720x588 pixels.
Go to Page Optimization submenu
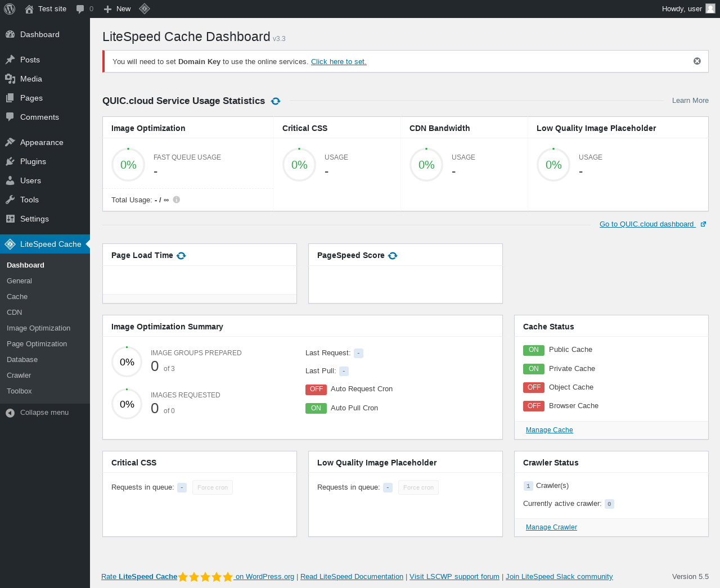coord(45,344)
